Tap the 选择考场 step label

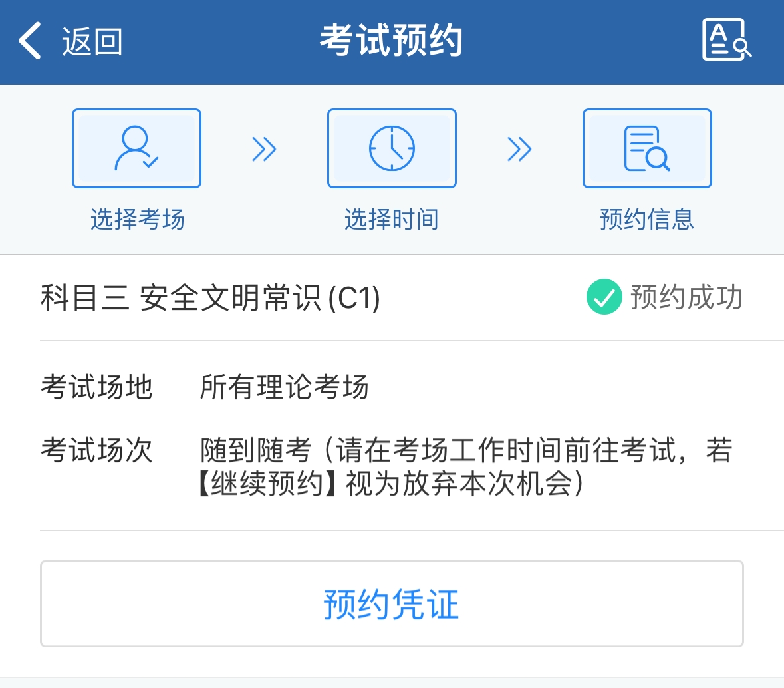(x=138, y=219)
